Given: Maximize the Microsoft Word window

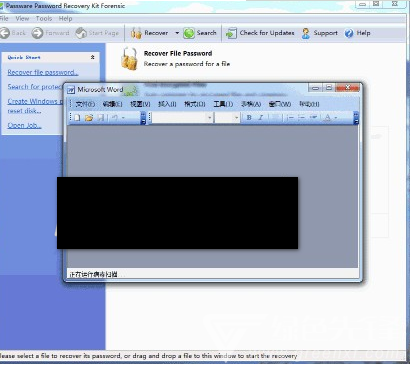Looking at the screenshot, I should [329, 88].
